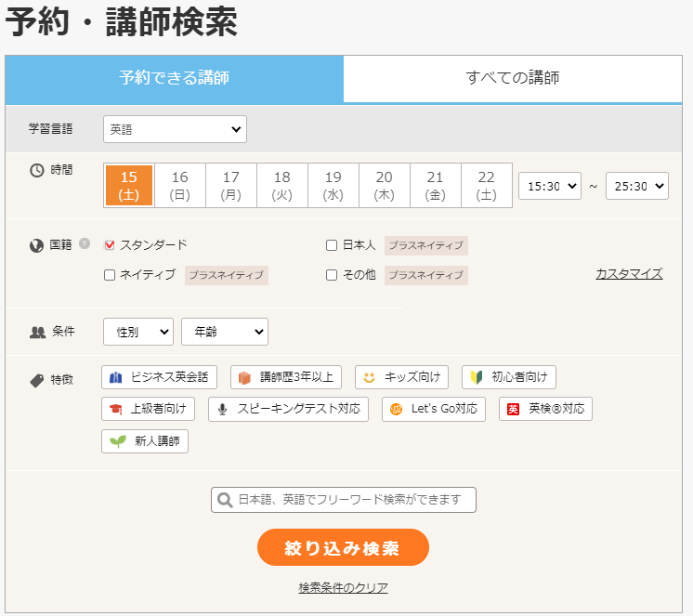Image resolution: width=693 pixels, height=616 pixels.
Task: Focus the free word search field
Action: pos(344,500)
